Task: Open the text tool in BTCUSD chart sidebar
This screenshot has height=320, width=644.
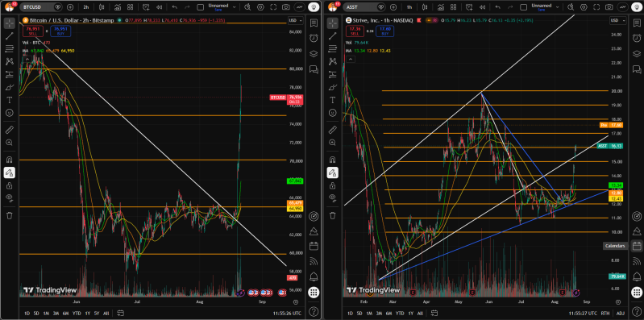Action: point(9,100)
